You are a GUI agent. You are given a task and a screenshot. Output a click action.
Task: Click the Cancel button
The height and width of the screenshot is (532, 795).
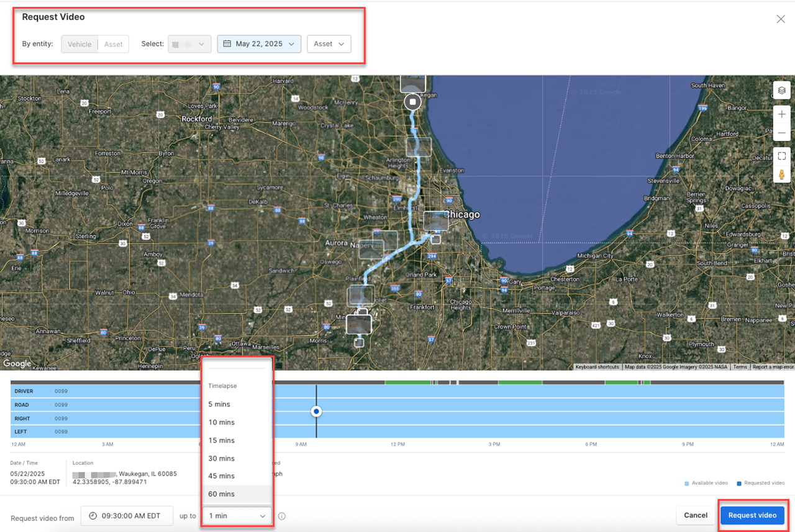(x=696, y=515)
